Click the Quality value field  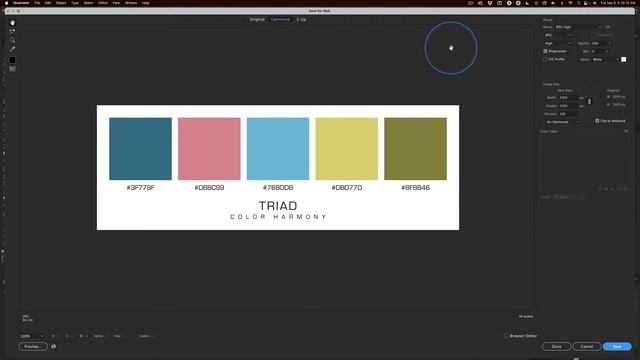[598, 43]
